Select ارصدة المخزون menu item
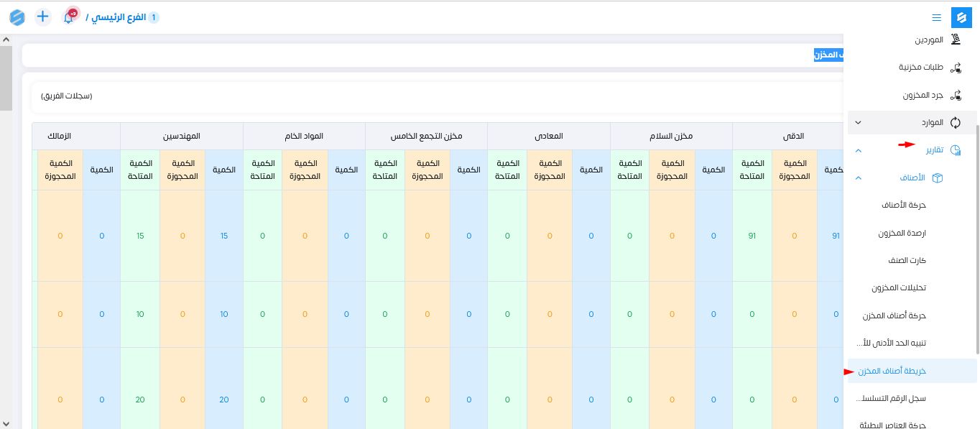980x429 pixels. click(x=902, y=233)
